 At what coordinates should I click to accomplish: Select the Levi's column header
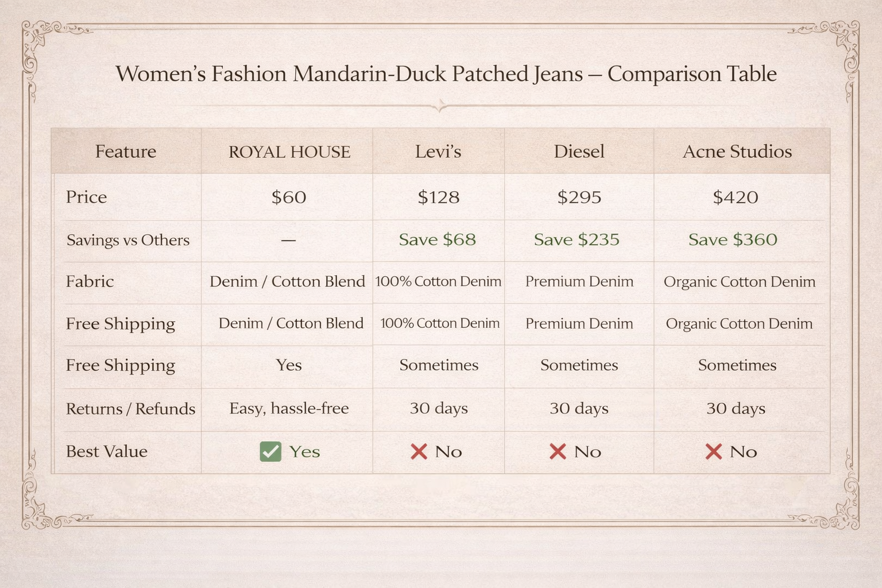[438, 152]
